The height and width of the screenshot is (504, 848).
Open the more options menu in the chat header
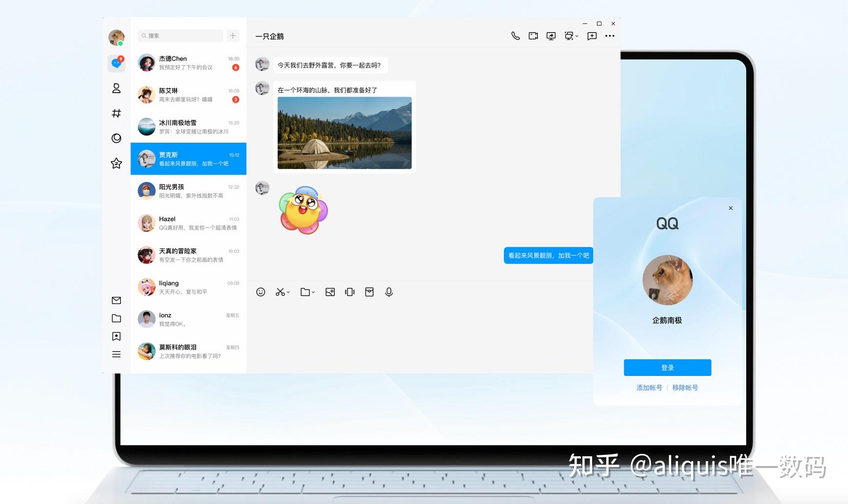click(610, 36)
